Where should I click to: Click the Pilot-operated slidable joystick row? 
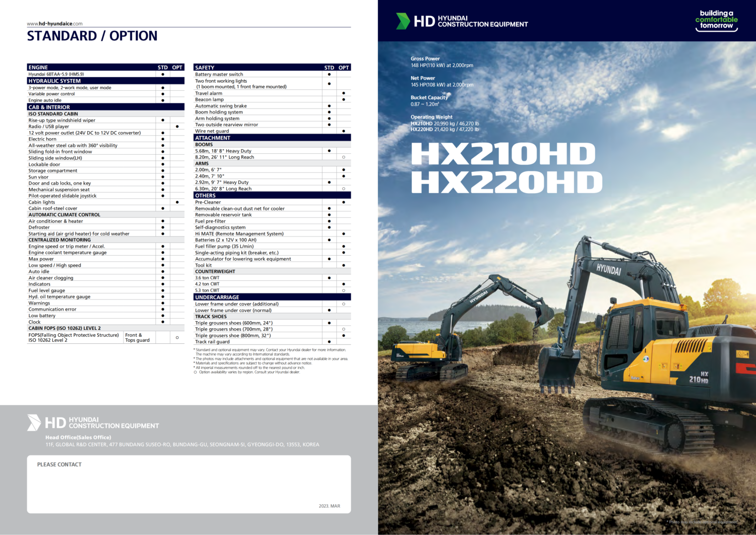click(x=106, y=196)
